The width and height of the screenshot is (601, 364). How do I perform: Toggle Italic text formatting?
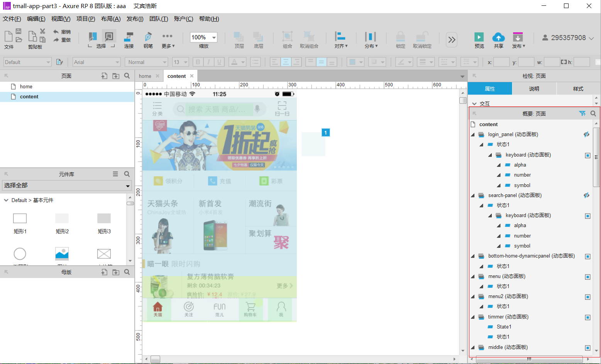point(209,62)
